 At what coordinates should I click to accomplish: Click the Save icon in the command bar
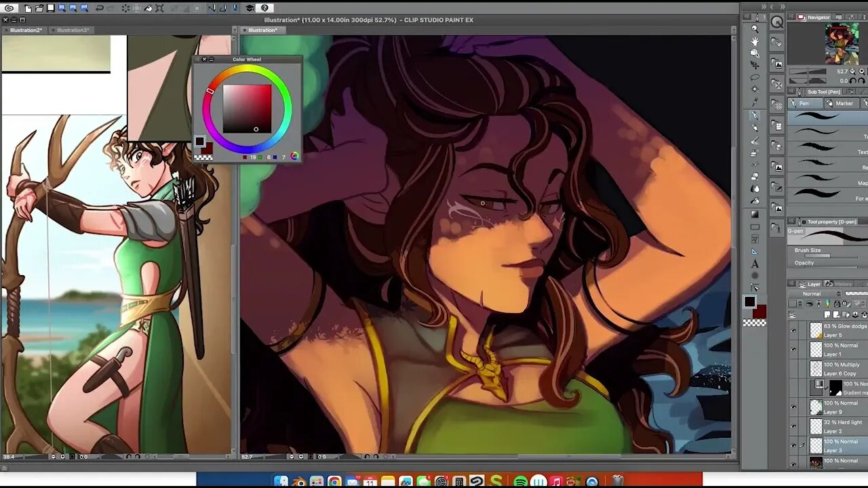[51, 8]
